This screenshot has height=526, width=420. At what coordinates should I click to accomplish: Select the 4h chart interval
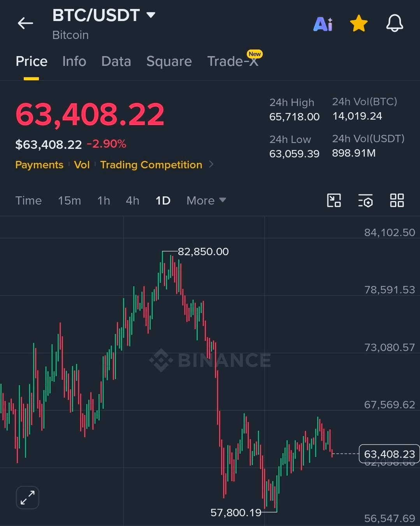coord(132,200)
